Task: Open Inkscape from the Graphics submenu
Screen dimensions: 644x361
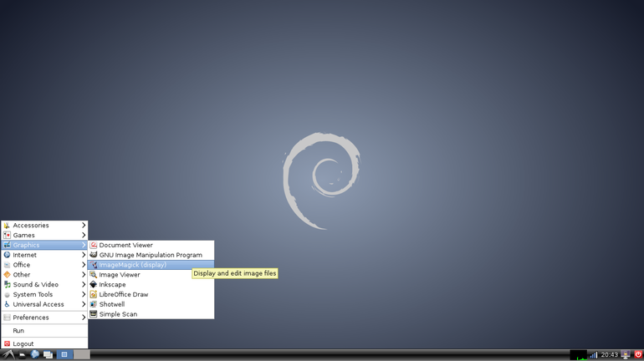Action: pos(112,285)
